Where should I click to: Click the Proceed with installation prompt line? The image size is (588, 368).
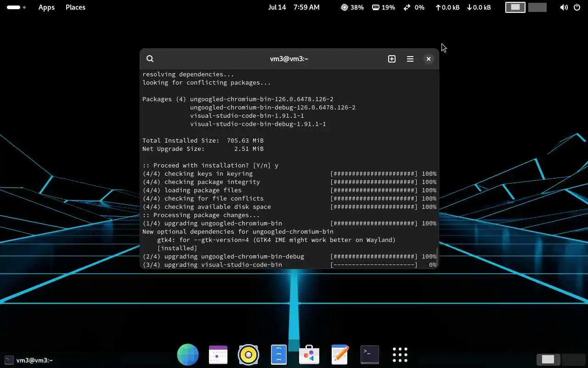click(x=210, y=166)
